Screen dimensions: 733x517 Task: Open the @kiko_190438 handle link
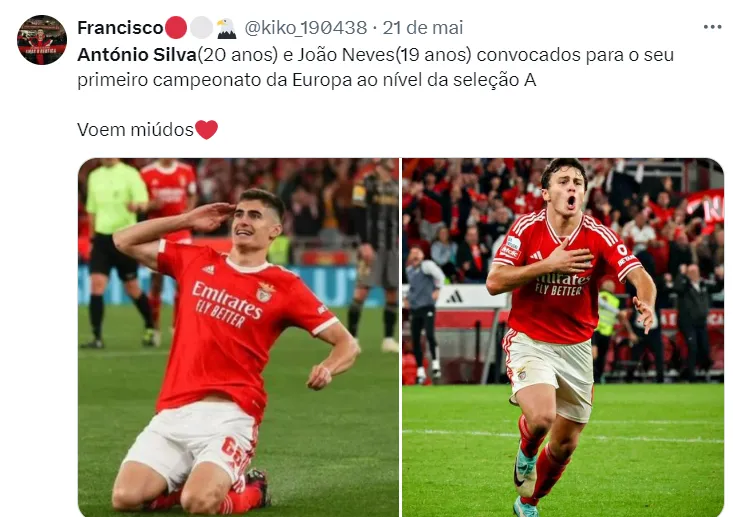tap(306, 28)
